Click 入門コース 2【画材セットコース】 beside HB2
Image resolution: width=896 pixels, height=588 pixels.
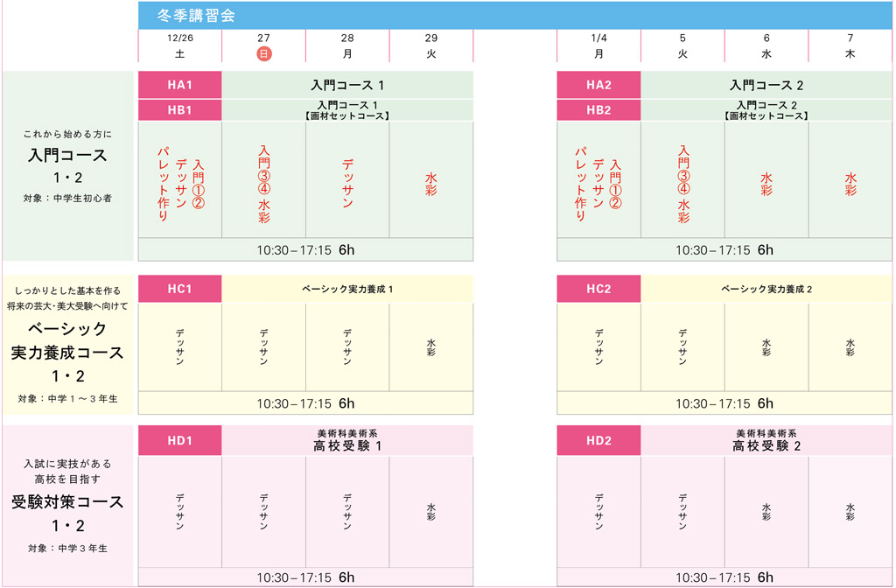[x=766, y=110]
